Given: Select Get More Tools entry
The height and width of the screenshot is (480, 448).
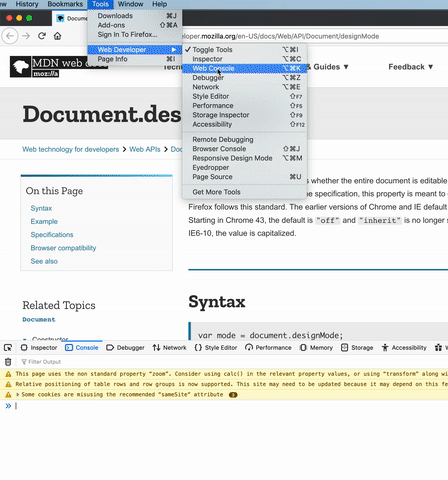Looking at the screenshot, I should click(x=245, y=192).
